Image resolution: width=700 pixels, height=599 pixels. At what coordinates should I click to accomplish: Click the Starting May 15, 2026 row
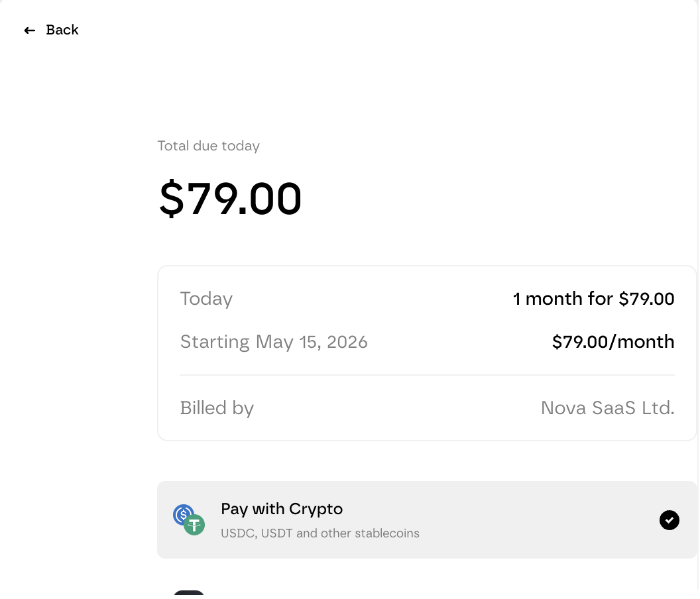(274, 342)
